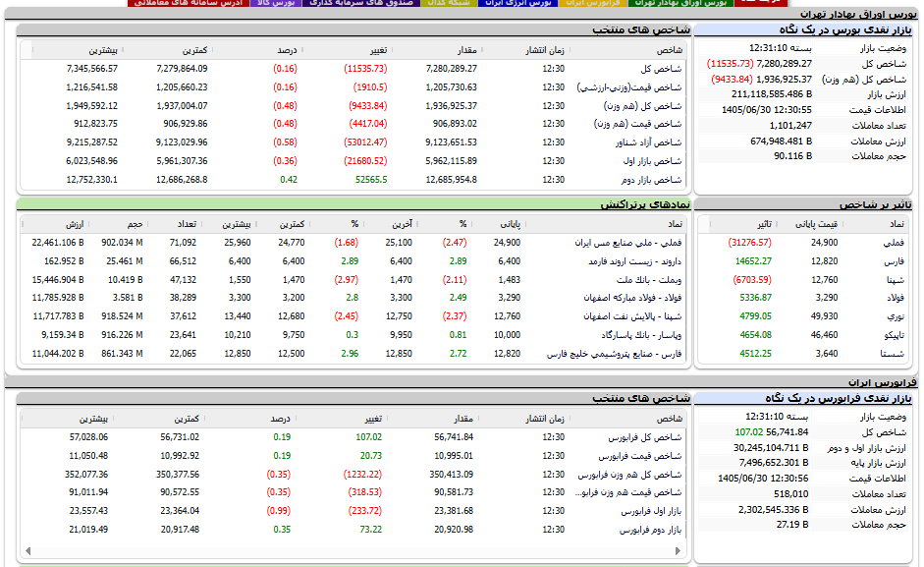
Task: Open symbol فارس - صنايع پتروشيمي خليج فارس
Action: click(x=614, y=354)
